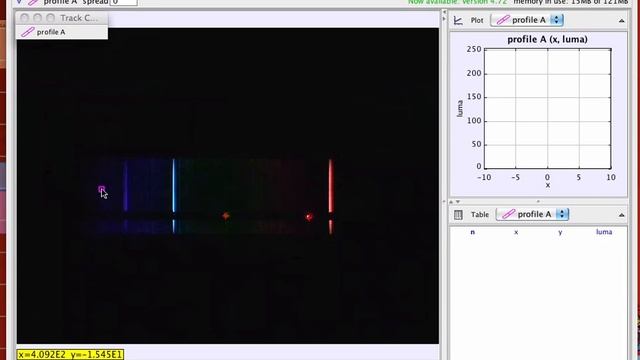Click the Plot view icon
The image size is (640, 360).
click(458, 20)
